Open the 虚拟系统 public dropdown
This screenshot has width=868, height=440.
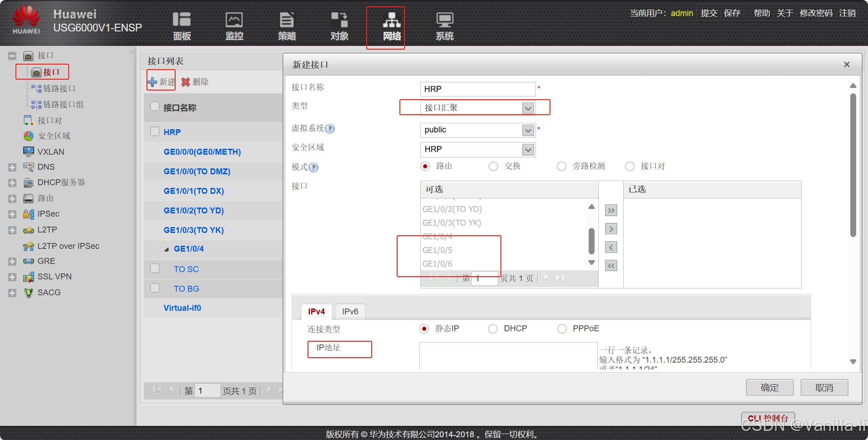[x=528, y=131]
